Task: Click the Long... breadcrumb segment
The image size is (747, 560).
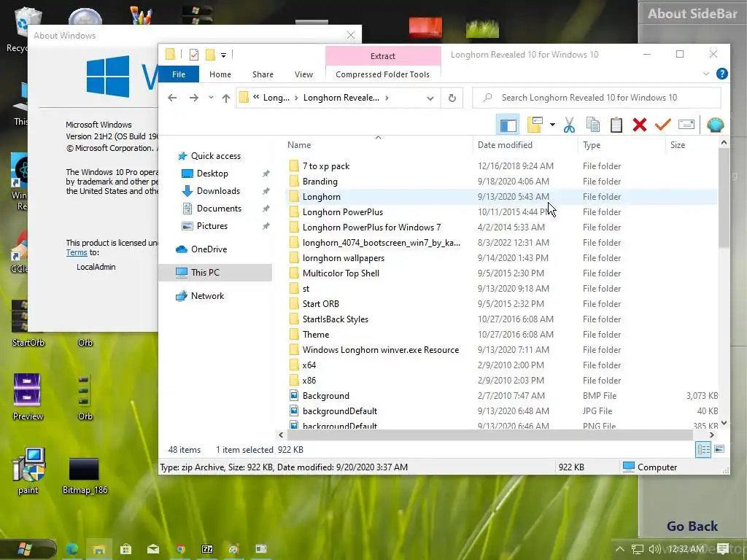Action: pyautogui.click(x=276, y=98)
